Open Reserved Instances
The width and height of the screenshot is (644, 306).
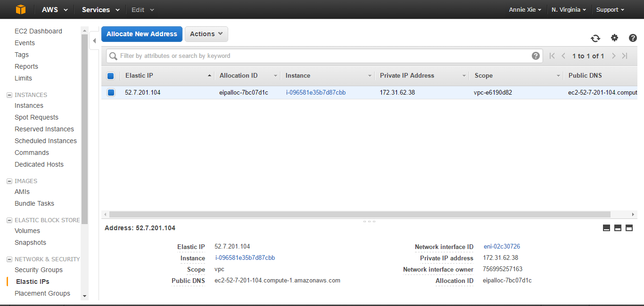pyautogui.click(x=44, y=129)
